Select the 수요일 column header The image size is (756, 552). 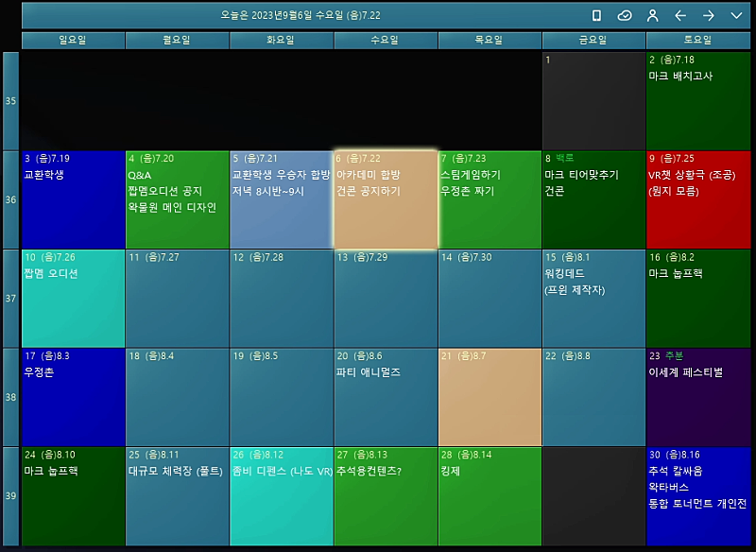tap(386, 41)
